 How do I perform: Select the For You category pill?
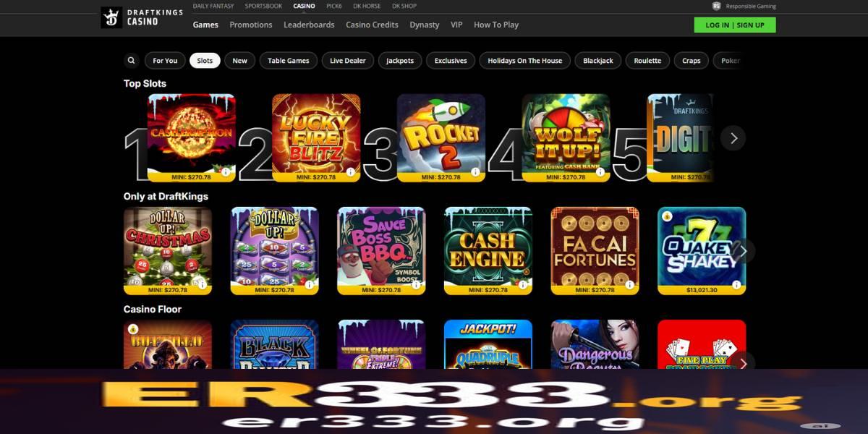(165, 61)
